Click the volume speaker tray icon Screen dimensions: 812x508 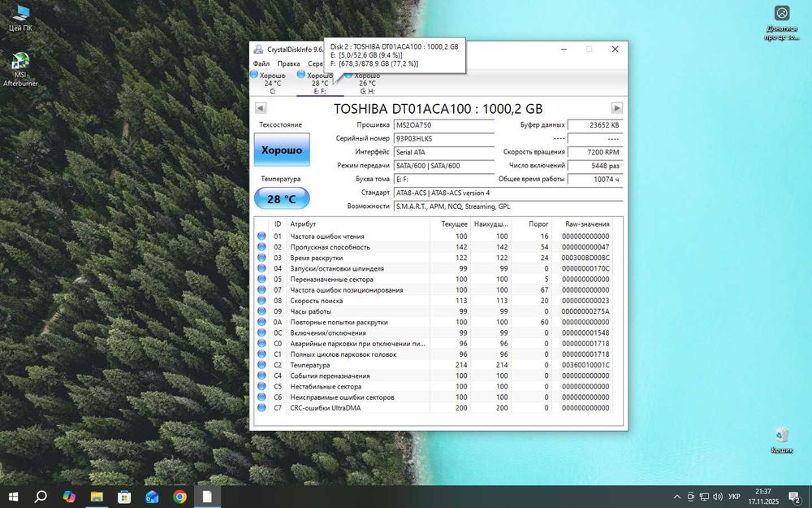point(718,497)
